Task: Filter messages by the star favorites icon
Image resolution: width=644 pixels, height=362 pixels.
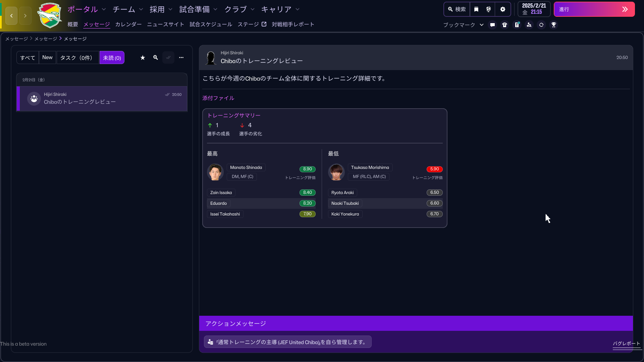Action: pyautogui.click(x=143, y=58)
